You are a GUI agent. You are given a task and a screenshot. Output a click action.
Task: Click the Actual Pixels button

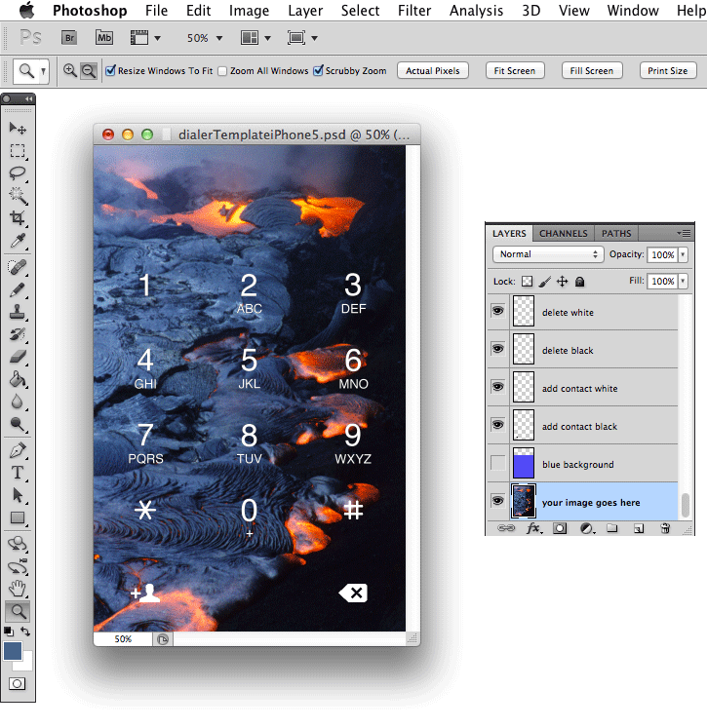[432, 70]
